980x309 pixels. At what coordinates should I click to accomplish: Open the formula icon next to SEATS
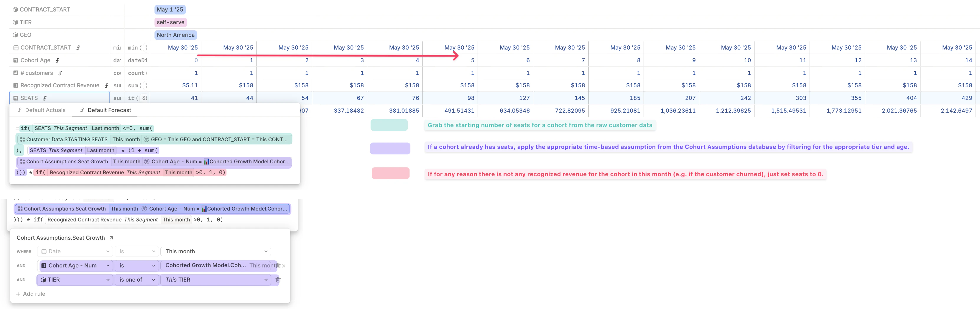(45, 98)
